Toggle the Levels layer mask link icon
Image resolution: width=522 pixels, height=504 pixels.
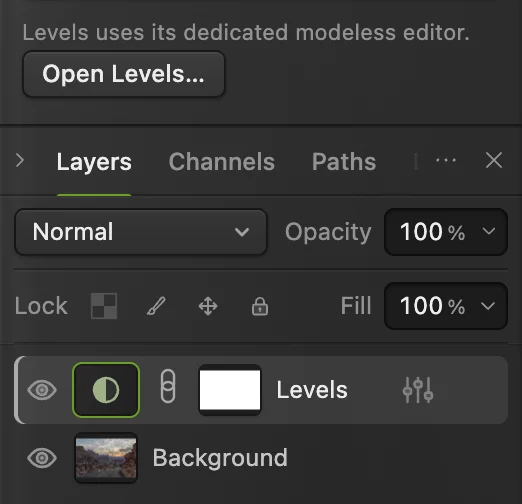[168, 386]
